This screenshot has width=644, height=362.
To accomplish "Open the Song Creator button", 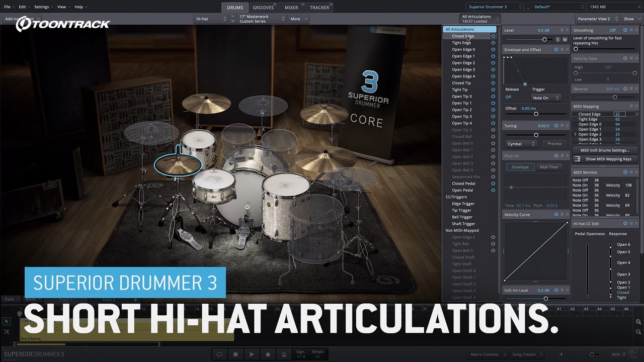I will tap(526, 354).
